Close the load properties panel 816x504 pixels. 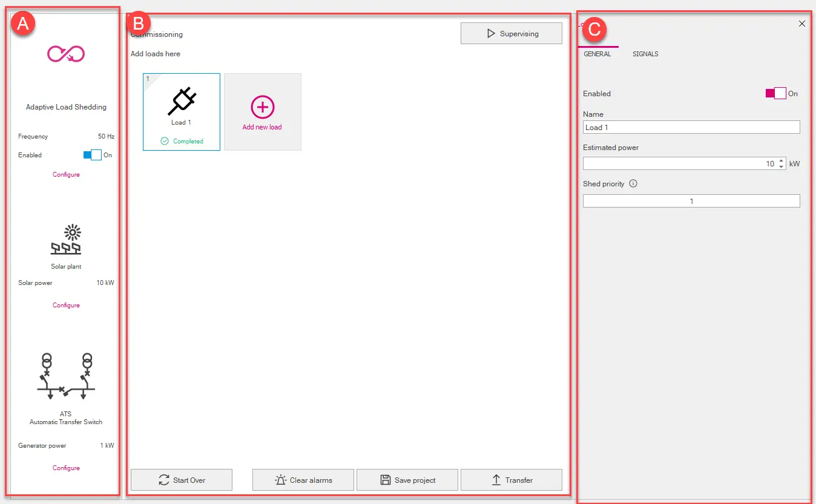pyautogui.click(x=802, y=24)
